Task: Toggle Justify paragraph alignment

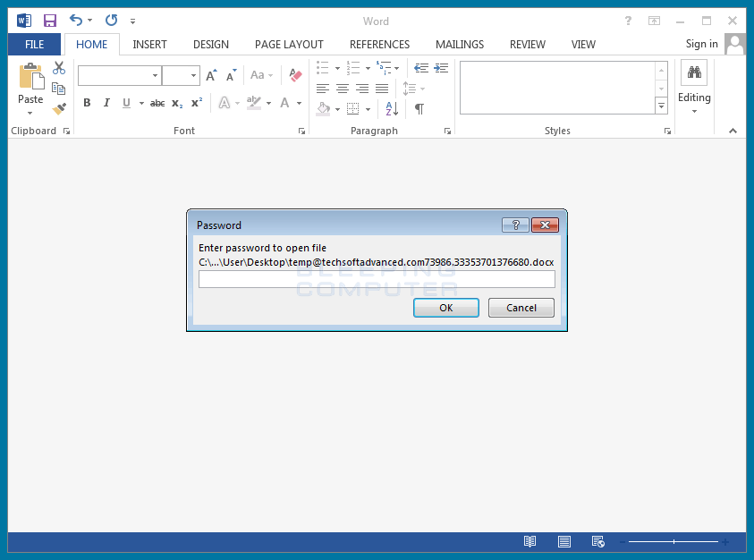Action: tap(382, 89)
